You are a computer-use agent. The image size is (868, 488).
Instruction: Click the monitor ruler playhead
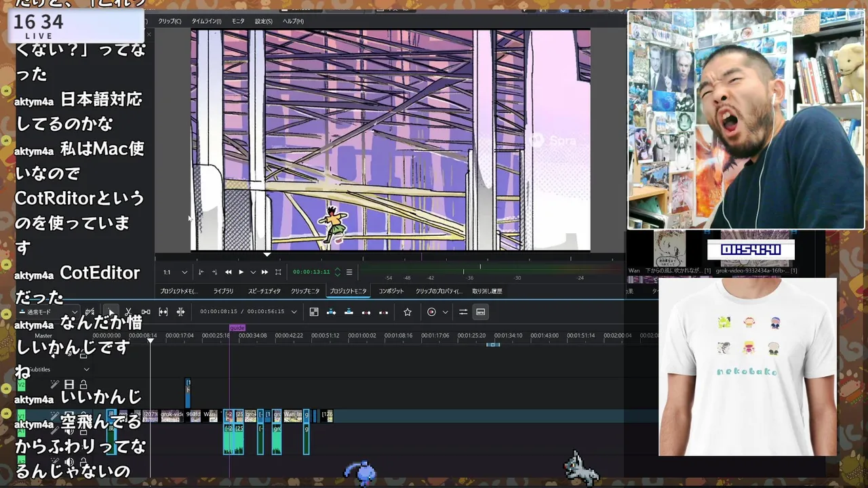tap(267, 255)
